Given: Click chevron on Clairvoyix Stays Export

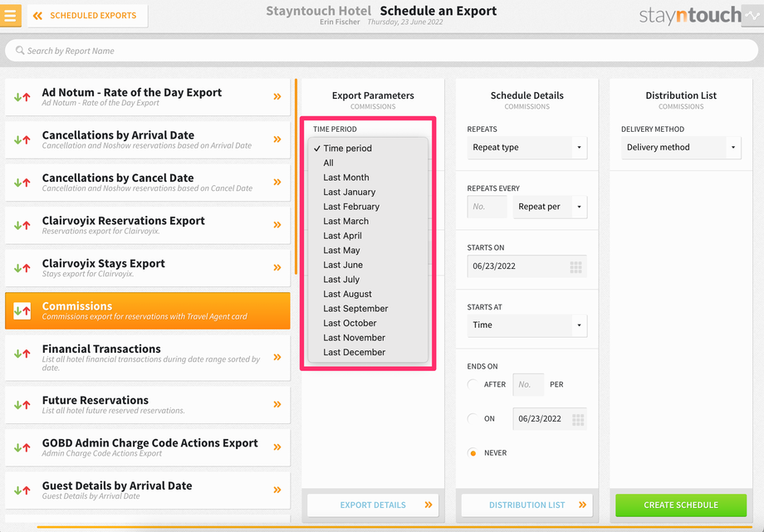Looking at the screenshot, I should click(x=277, y=267).
